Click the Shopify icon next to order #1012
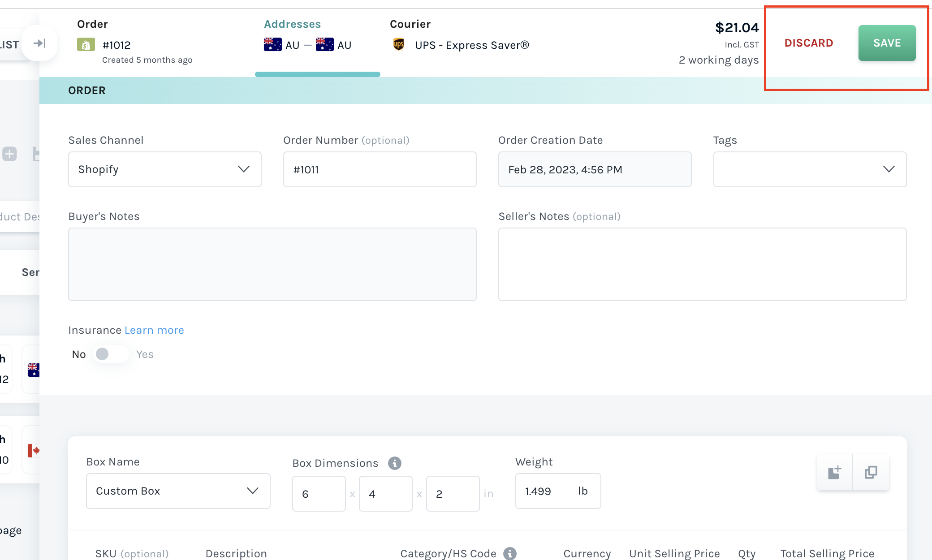This screenshot has width=932, height=560. [86, 44]
